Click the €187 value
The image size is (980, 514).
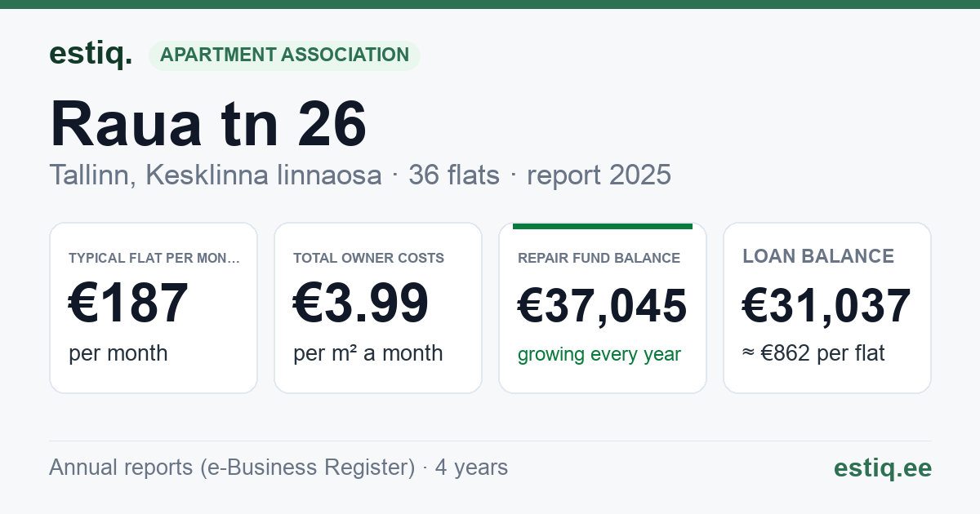tap(128, 303)
